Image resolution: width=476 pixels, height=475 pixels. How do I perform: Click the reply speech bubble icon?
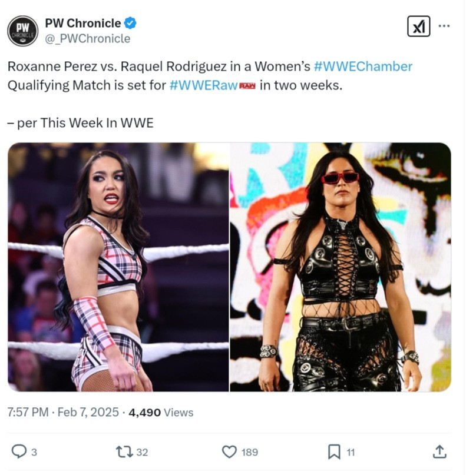(x=19, y=451)
